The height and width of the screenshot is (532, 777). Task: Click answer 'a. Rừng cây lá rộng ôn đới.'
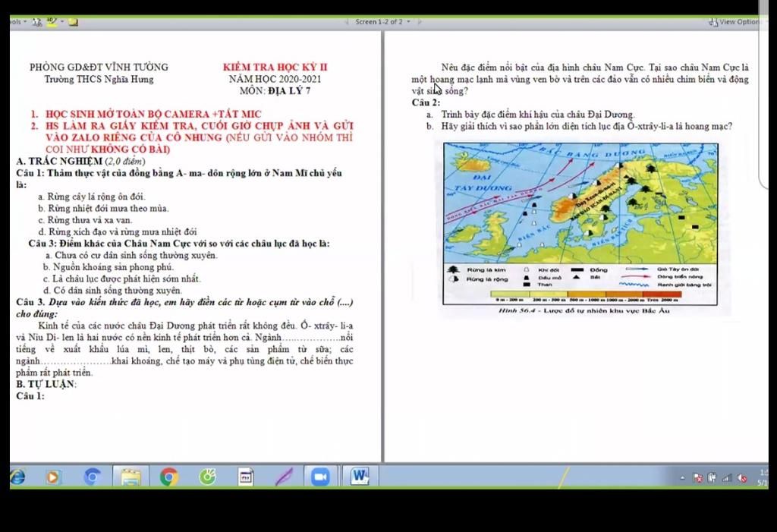(92, 197)
